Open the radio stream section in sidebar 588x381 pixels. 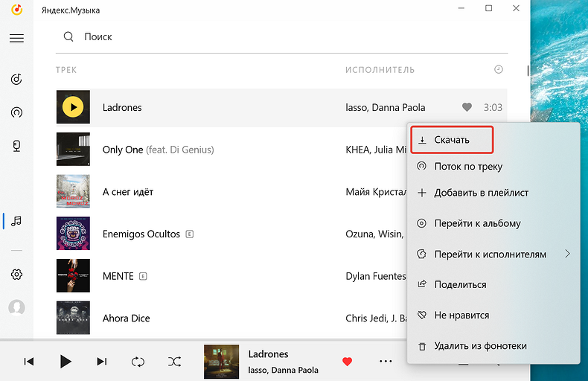point(16,113)
